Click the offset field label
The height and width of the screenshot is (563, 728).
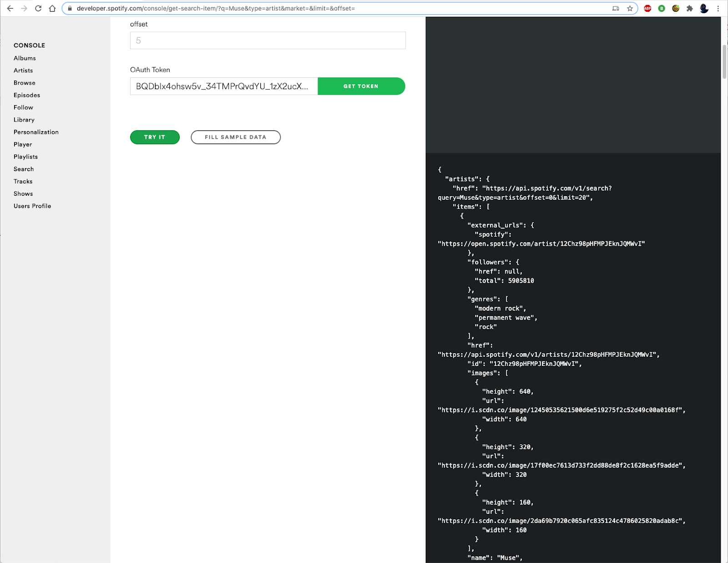point(139,24)
